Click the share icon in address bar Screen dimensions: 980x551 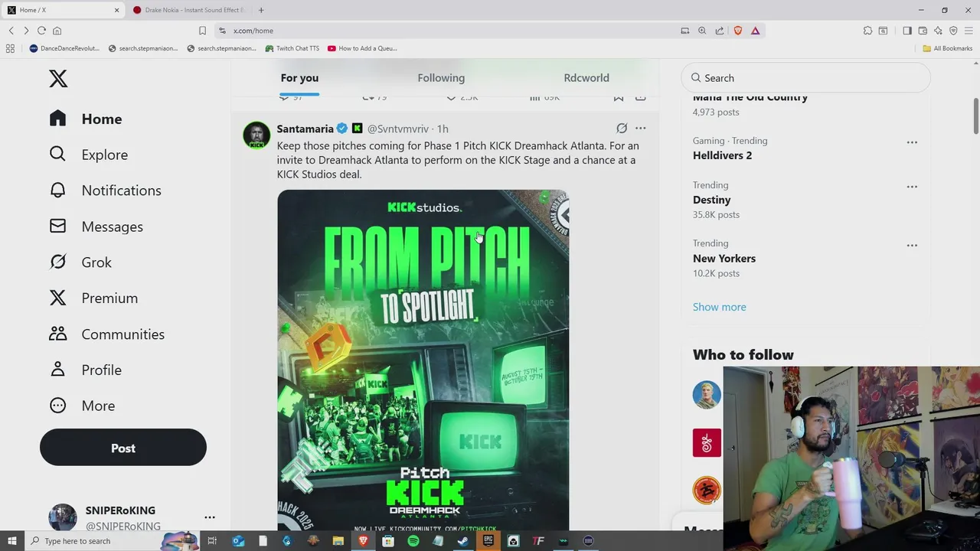pos(720,31)
